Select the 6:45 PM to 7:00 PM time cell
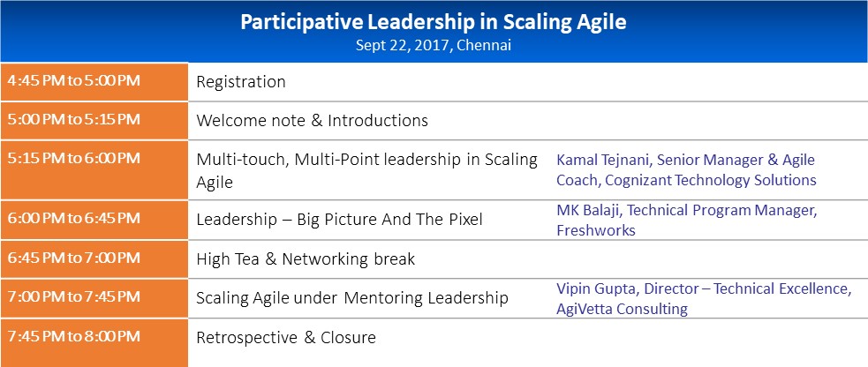 click(x=73, y=258)
